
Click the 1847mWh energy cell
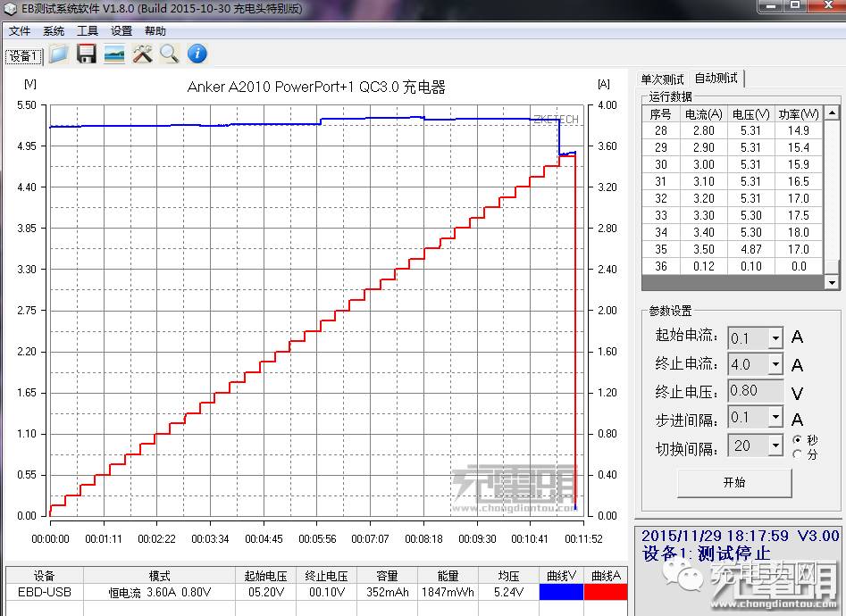[x=448, y=592]
